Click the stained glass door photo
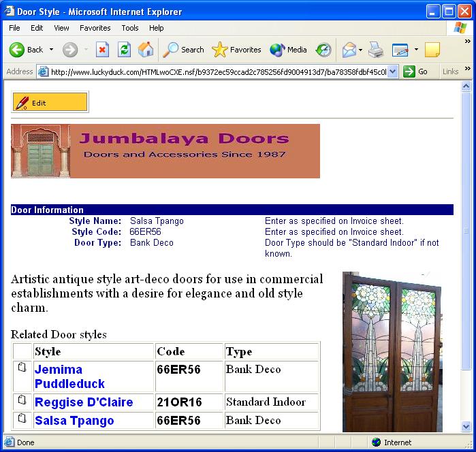476x452 pixels. (392, 351)
